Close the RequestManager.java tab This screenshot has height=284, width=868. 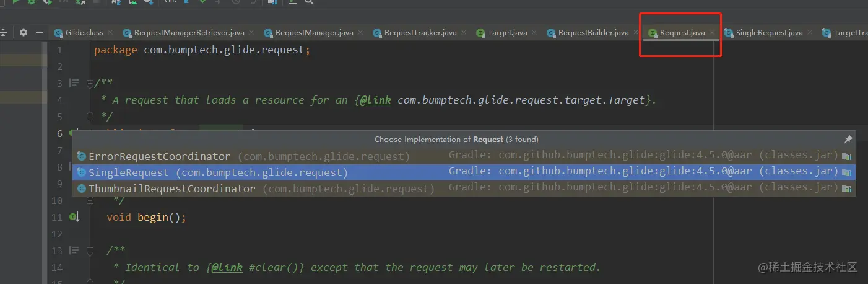click(360, 33)
